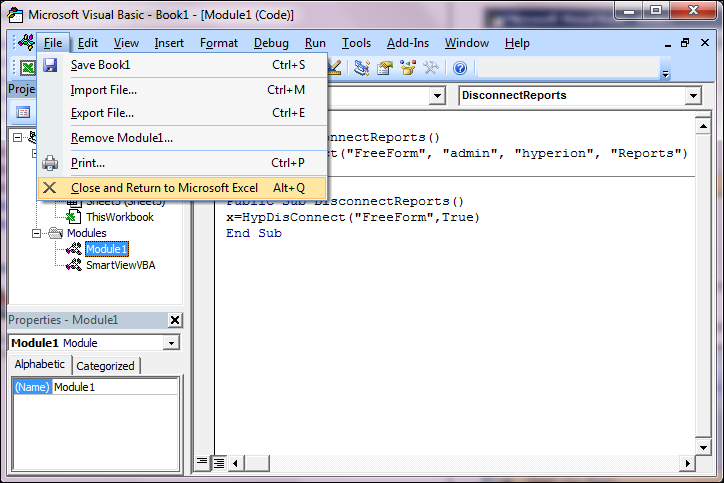Select Close and Return to Microsoft Excel
The image size is (724, 483).
click(x=182, y=188)
